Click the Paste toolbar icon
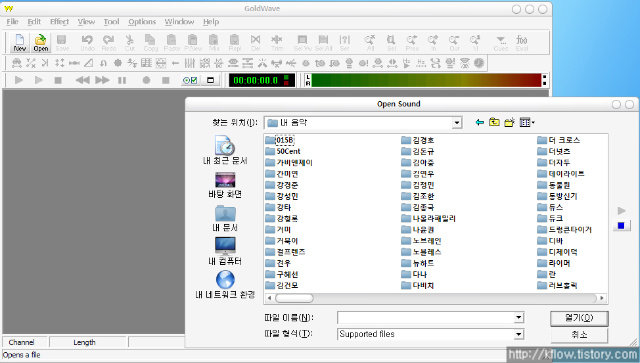This screenshot has height=363, width=640. click(172, 43)
